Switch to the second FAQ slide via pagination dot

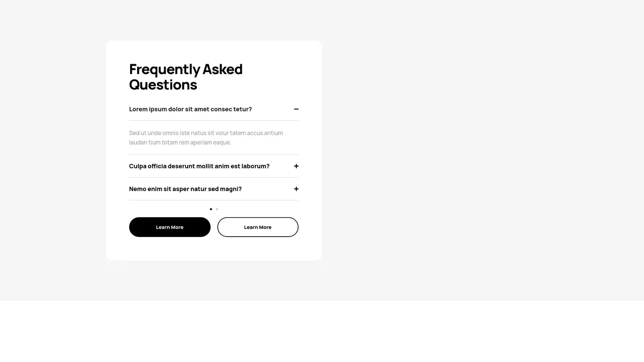coord(217,209)
